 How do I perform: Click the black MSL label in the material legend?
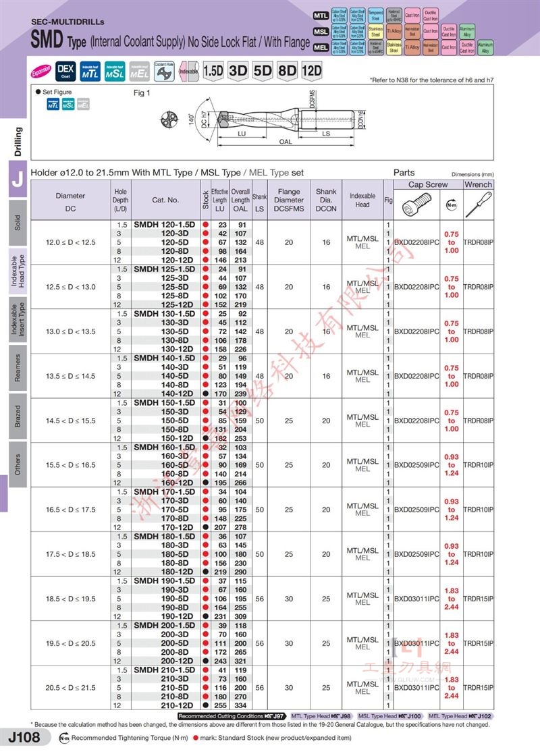click(x=321, y=32)
